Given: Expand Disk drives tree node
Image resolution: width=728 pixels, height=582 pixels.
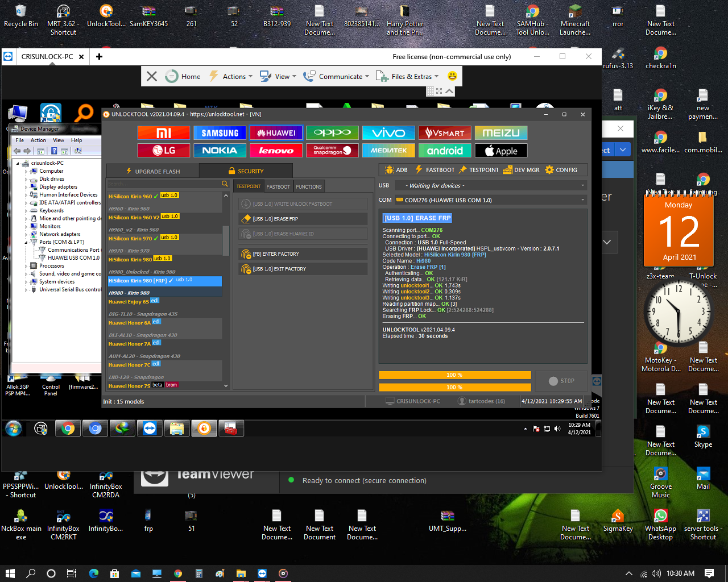Looking at the screenshot, I should coord(26,179).
